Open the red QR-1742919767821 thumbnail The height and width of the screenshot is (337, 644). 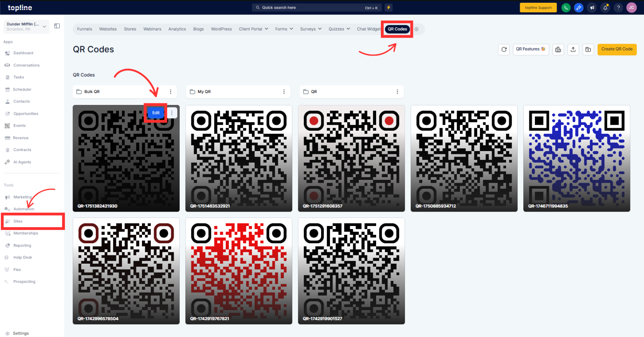pos(239,271)
